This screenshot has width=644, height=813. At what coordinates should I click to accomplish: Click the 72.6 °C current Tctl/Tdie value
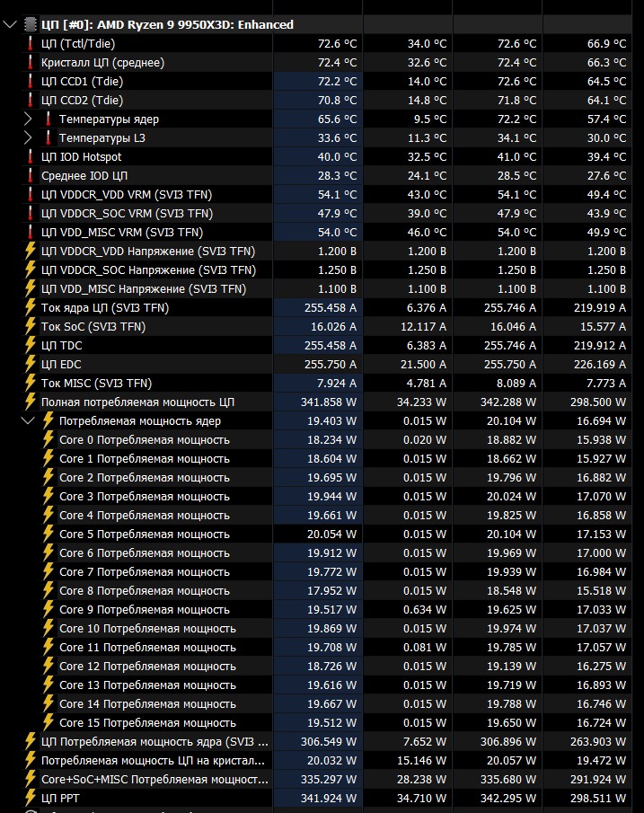pyautogui.click(x=338, y=43)
